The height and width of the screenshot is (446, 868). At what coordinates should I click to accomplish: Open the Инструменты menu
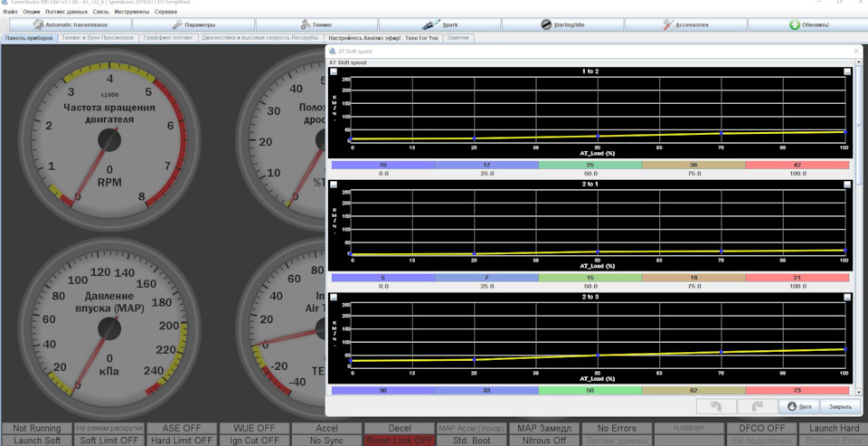pyautogui.click(x=132, y=12)
